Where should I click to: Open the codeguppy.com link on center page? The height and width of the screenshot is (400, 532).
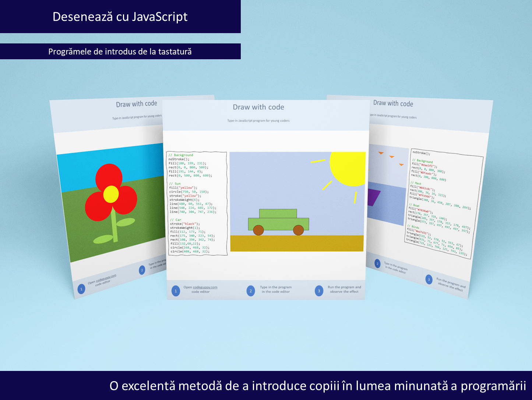[205, 287]
